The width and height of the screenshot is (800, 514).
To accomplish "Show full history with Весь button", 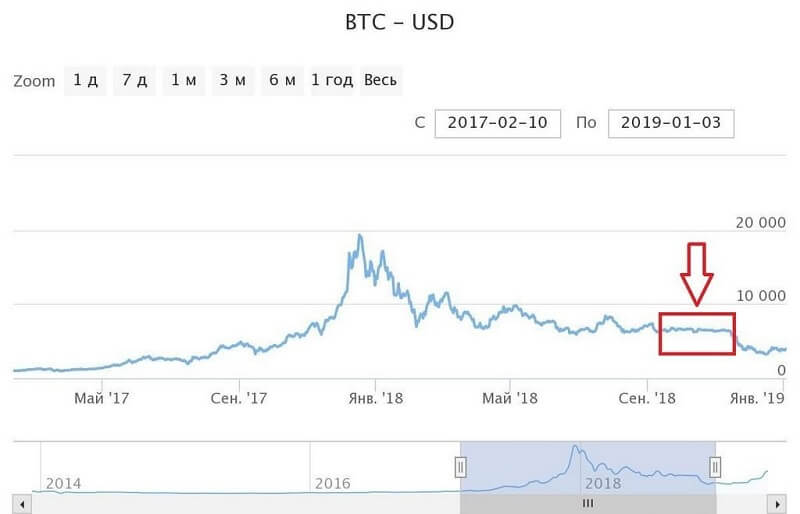I will pos(381,81).
